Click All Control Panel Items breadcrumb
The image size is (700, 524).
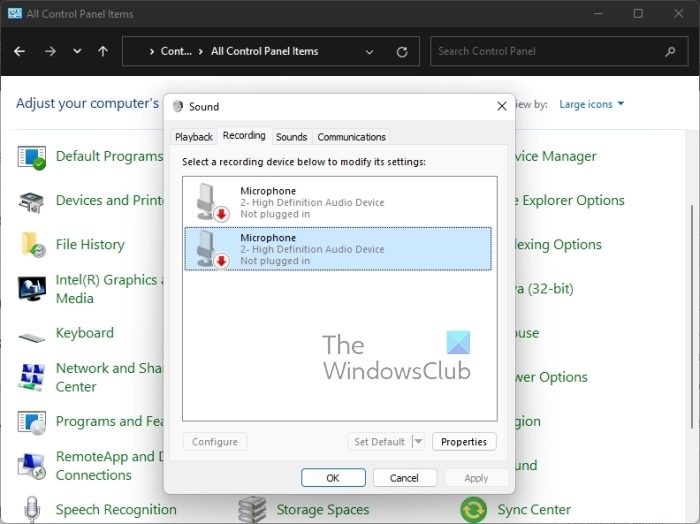(x=265, y=51)
